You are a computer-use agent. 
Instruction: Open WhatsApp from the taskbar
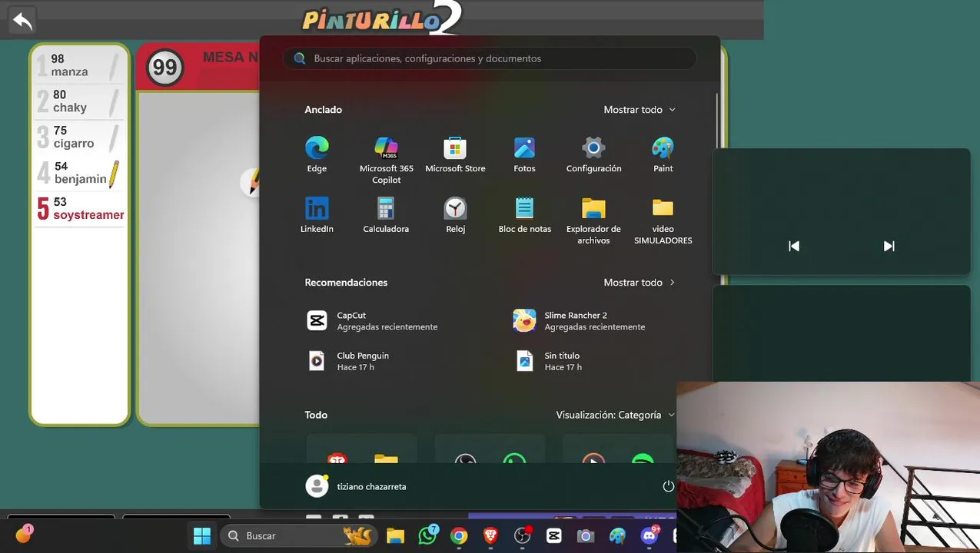[x=427, y=536]
